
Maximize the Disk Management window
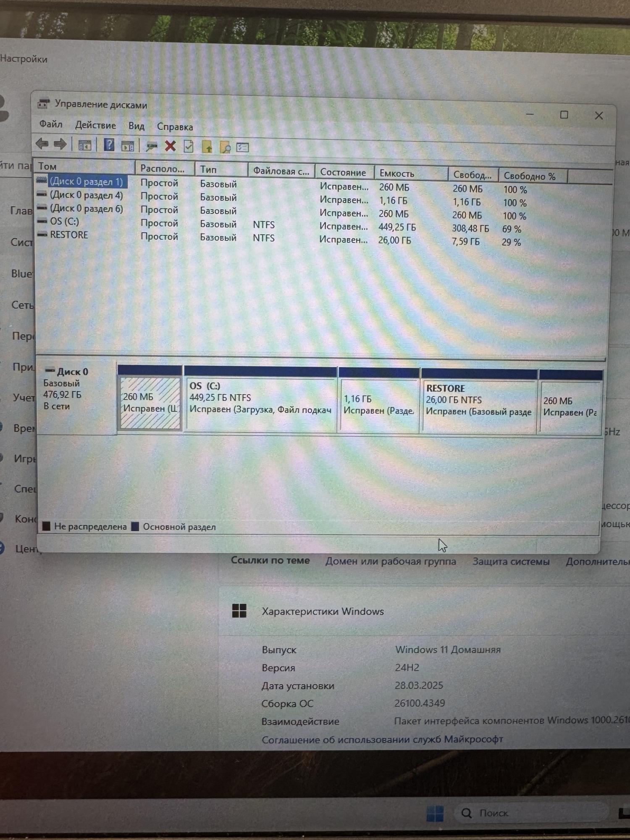pyautogui.click(x=564, y=115)
